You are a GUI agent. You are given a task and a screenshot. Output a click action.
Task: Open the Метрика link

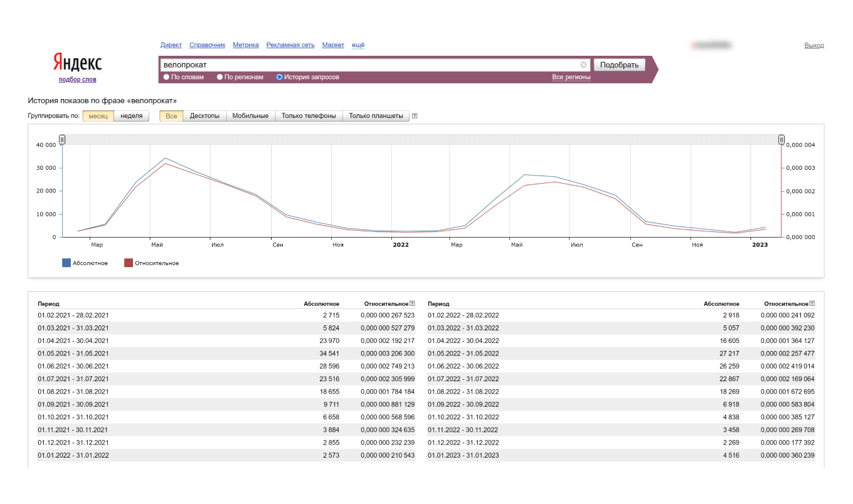point(246,45)
